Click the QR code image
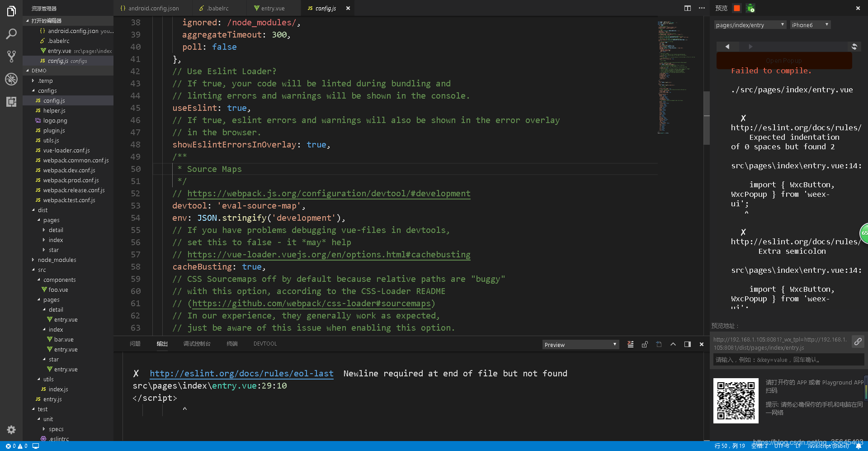The width and height of the screenshot is (868, 451). tap(736, 401)
